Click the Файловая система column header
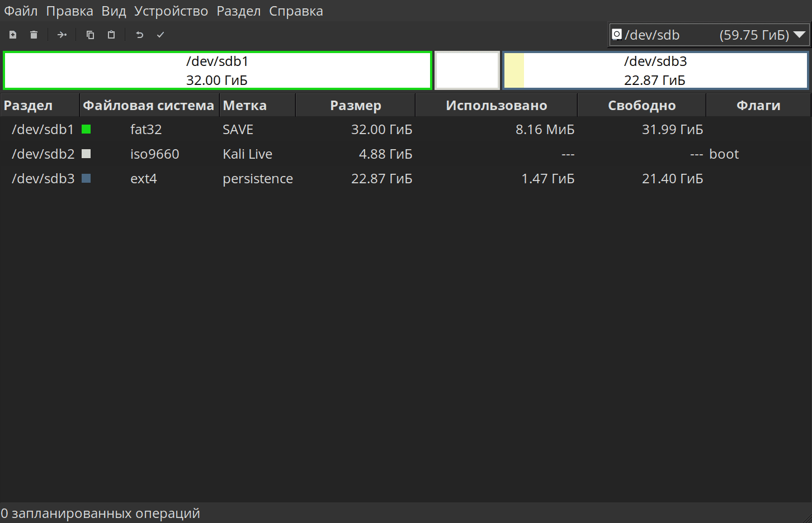Image resolution: width=812 pixels, height=523 pixels. (x=149, y=105)
